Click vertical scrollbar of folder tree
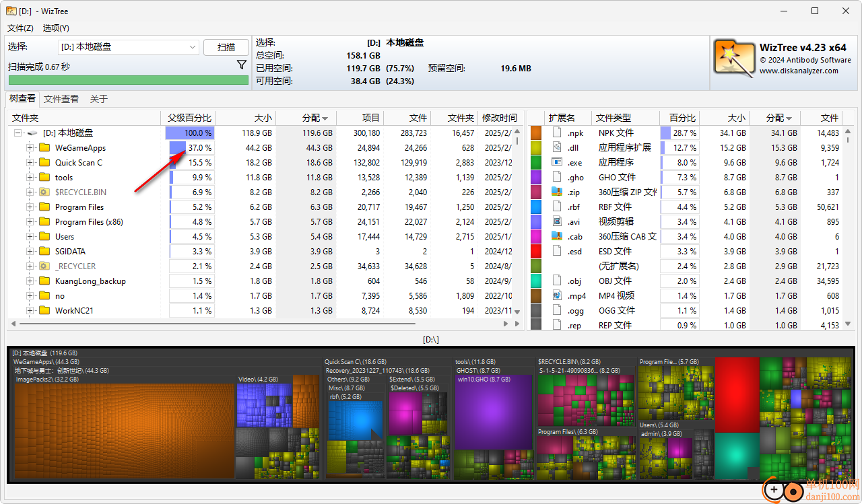The height and width of the screenshot is (504, 862). tap(517, 222)
